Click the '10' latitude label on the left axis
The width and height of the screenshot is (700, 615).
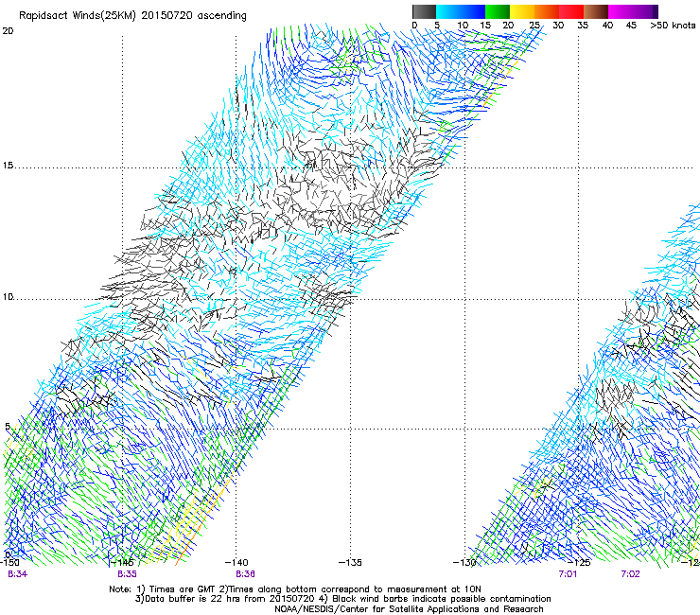coord(8,296)
